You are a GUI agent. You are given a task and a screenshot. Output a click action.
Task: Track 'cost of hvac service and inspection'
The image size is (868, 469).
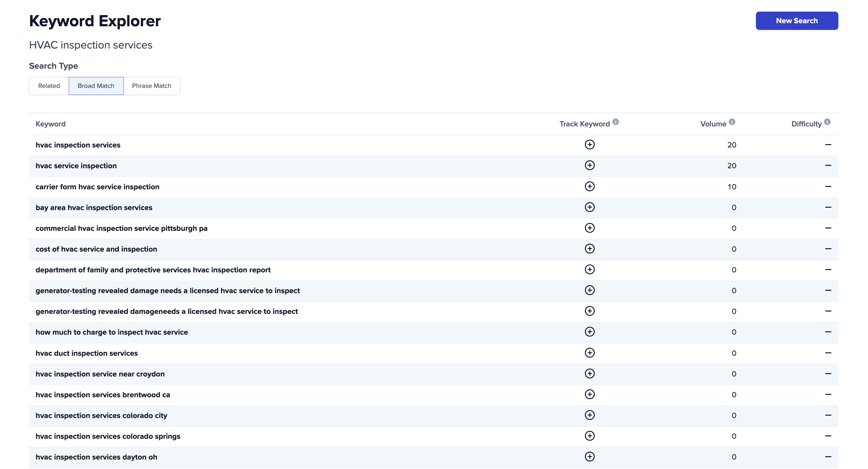[x=589, y=249]
